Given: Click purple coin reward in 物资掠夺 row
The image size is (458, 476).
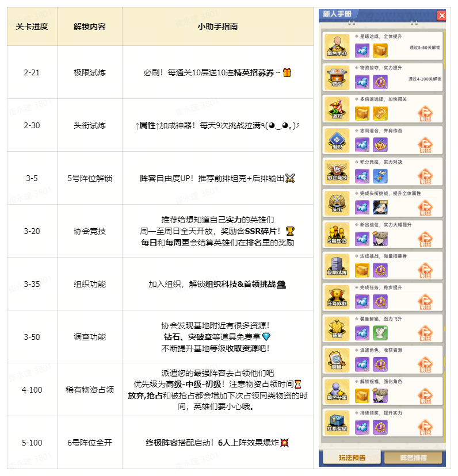Looking at the screenshot, I should click(380, 82).
